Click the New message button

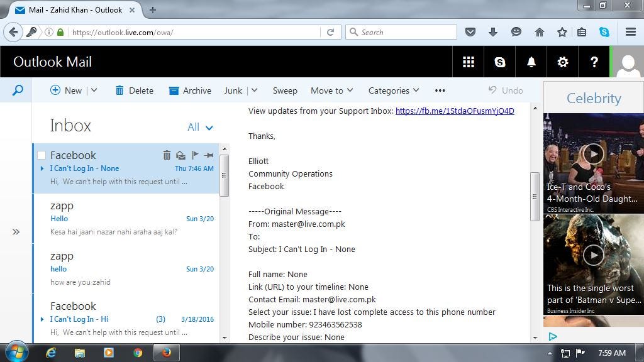[65, 90]
